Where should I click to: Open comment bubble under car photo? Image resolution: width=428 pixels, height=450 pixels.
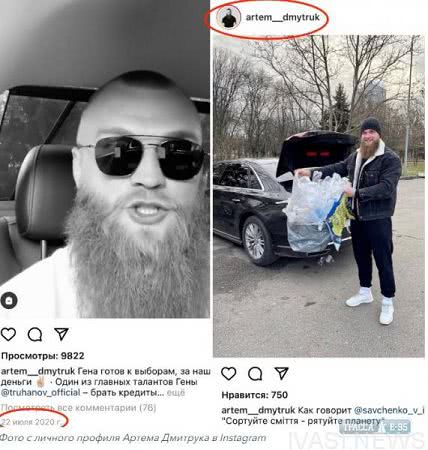pos(255,374)
